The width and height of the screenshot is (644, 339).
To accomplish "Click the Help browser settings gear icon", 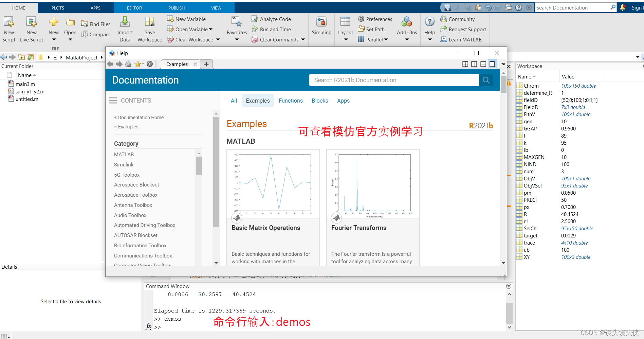I will pos(150,64).
